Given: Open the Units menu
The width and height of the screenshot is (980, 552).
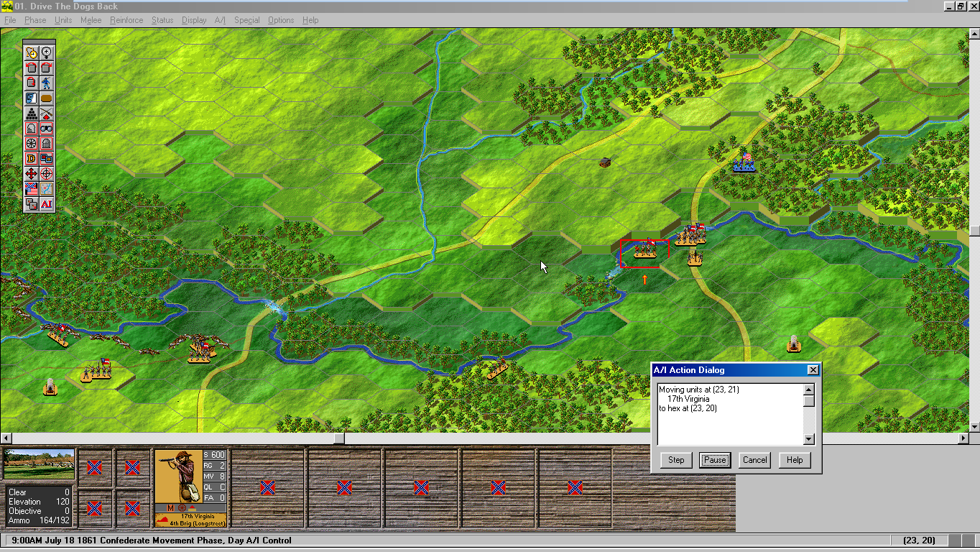Looking at the screenshot, I should (x=63, y=20).
